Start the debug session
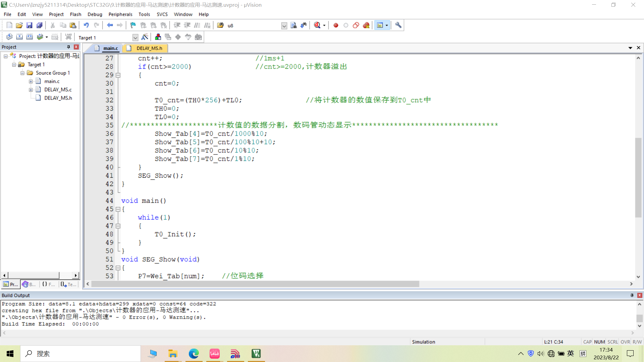The width and height of the screenshot is (644, 362). click(317, 25)
